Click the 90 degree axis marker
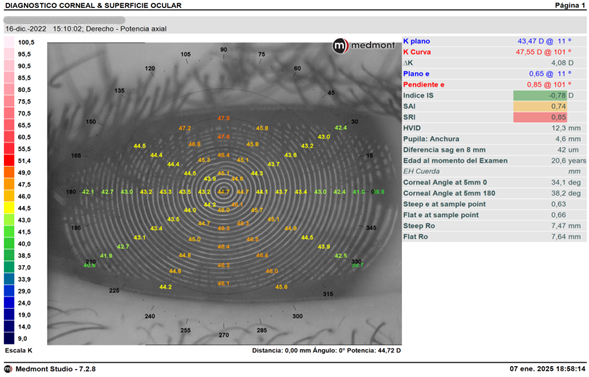The height and width of the screenshot is (377, 589). [224, 50]
